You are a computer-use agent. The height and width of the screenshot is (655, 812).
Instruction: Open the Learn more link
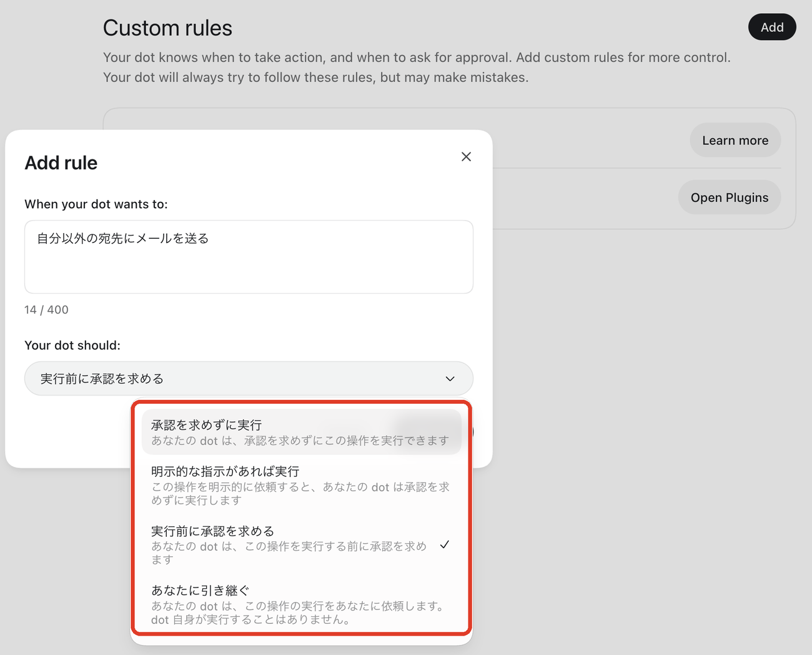735,141
